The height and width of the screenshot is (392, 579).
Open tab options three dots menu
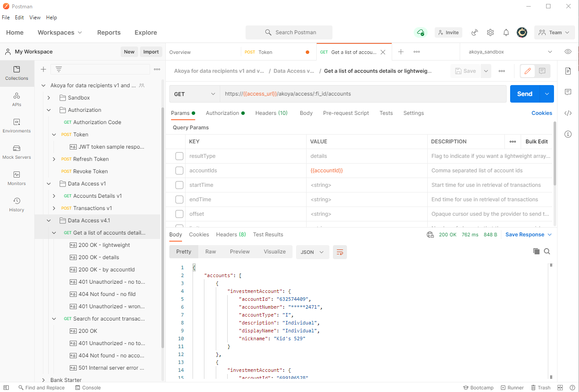pos(417,52)
